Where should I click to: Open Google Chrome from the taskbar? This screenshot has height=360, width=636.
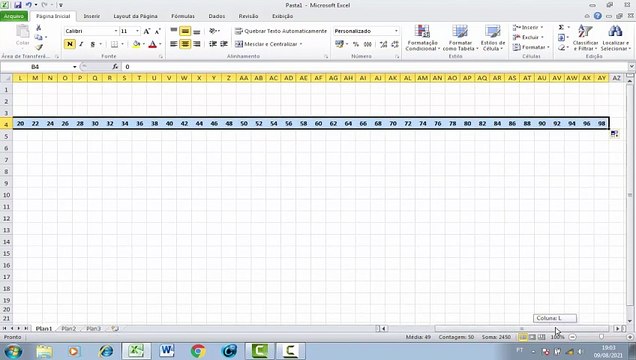click(x=198, y=351)
